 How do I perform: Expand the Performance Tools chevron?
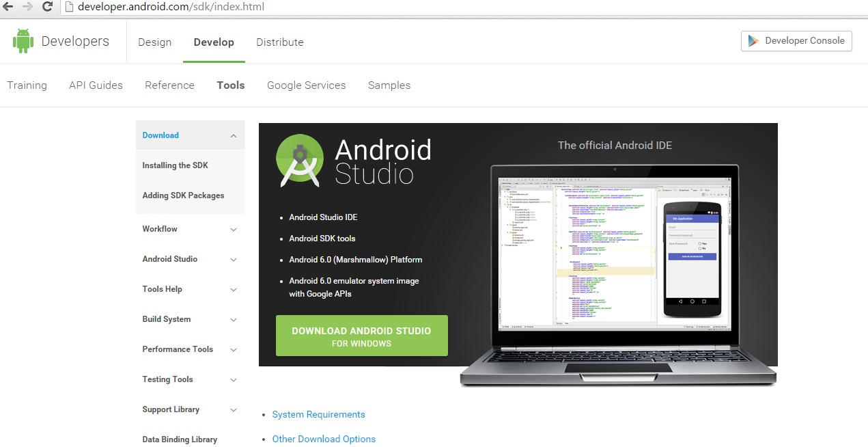[x=234, y=350]
